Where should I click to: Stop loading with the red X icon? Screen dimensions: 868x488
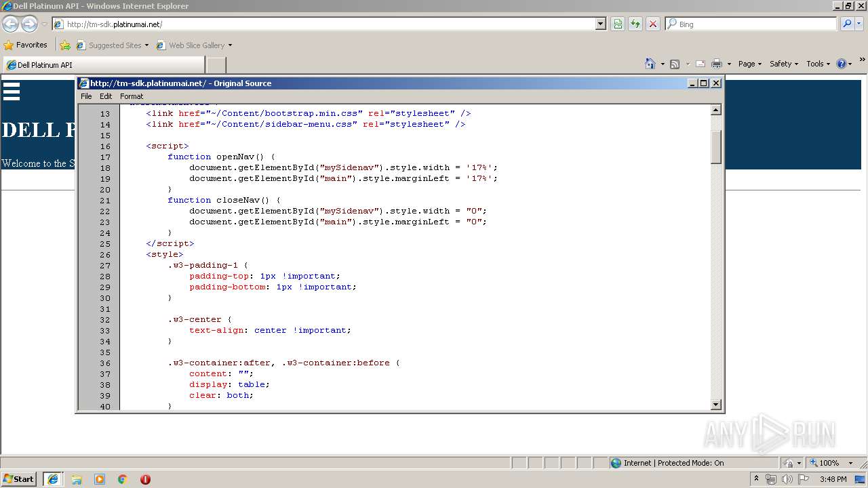pyautogui.click(x=653, y=24)
